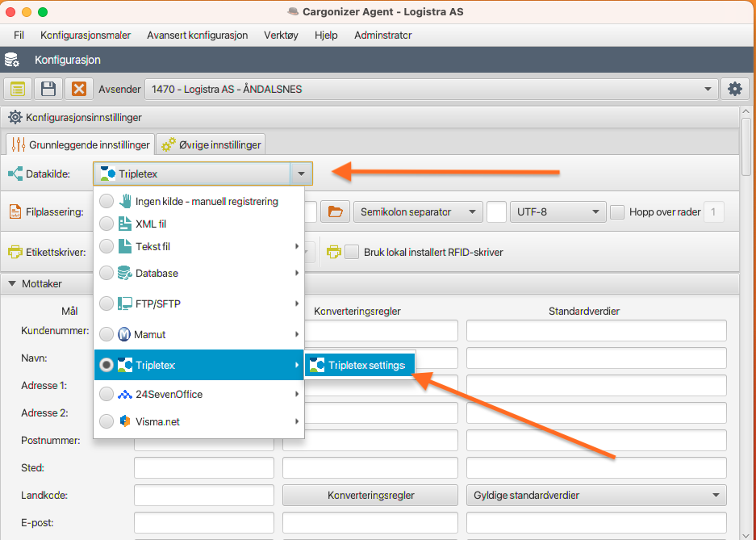The width and height of the screenshot is (756, 540).
Task: Click the Mamut M logo icon
Action: 124,334
